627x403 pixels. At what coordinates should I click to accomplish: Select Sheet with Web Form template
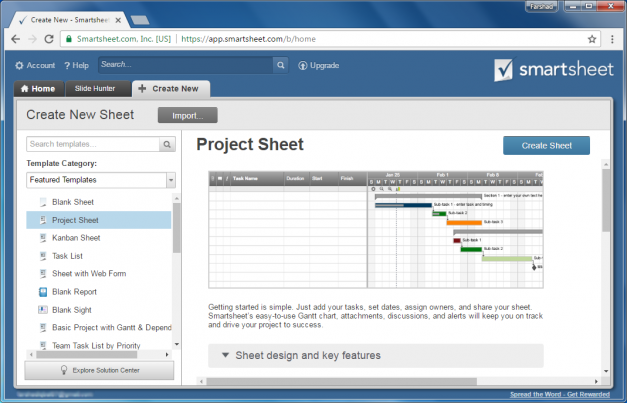tap(98, 273)
